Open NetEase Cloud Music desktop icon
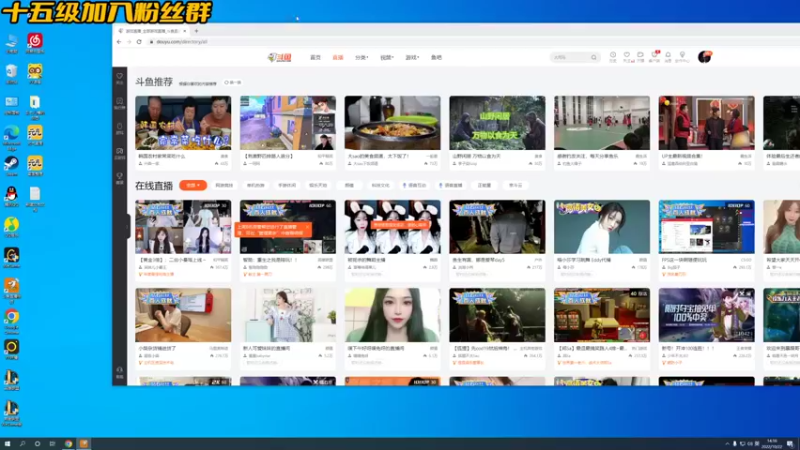 coord(35,43)
